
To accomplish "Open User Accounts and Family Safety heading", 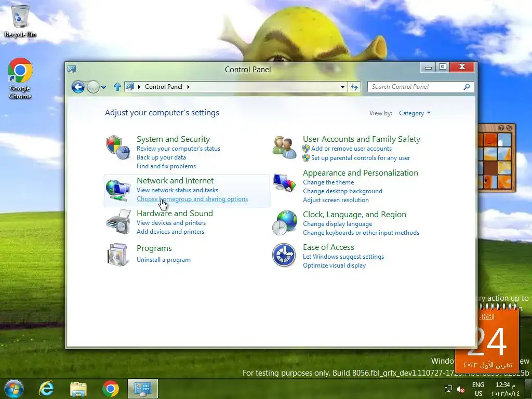I will [362, 139].
